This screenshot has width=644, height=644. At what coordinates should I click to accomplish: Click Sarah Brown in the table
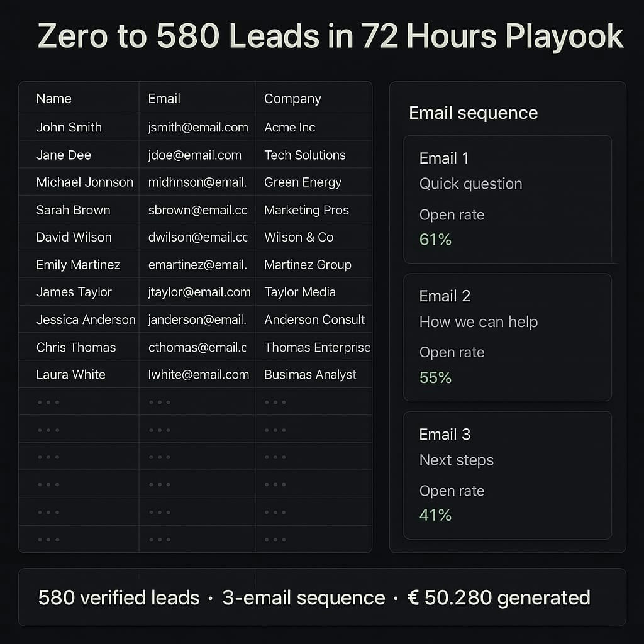tap(74, 210)
